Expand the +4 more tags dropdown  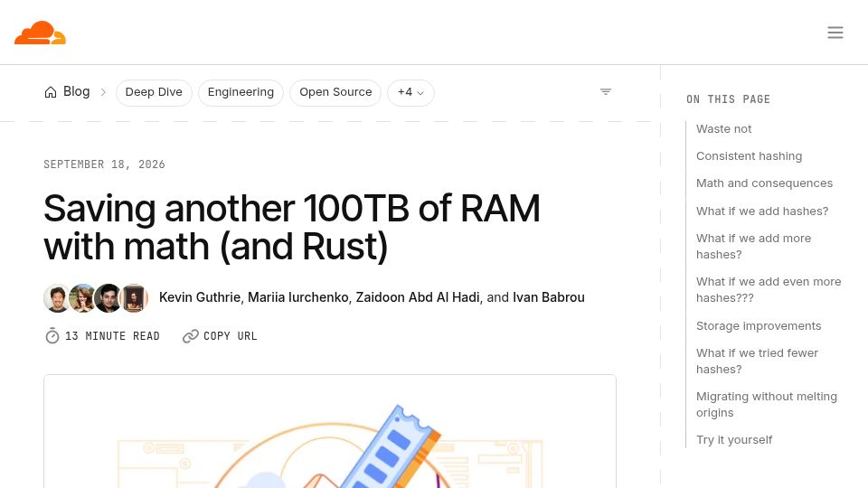(x=410, y=92)
